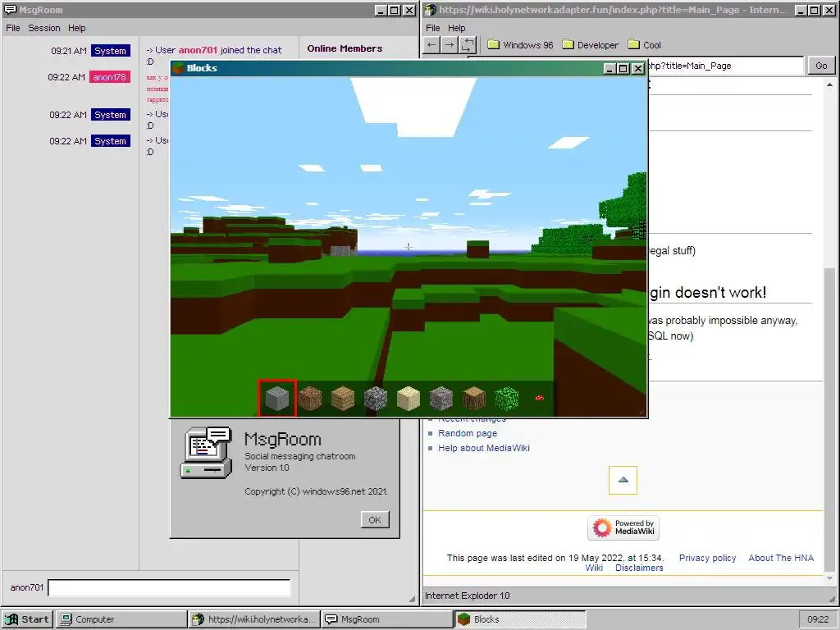Click the MsgRoom title bar chat icon
This screenshot has height=630, width=840.
tap(10, 10)
